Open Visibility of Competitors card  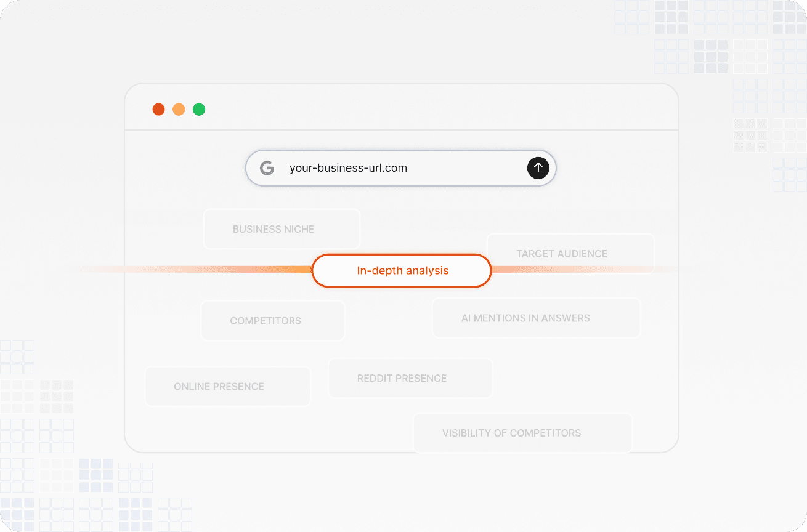pyautogui.click(x=522, y=433)
